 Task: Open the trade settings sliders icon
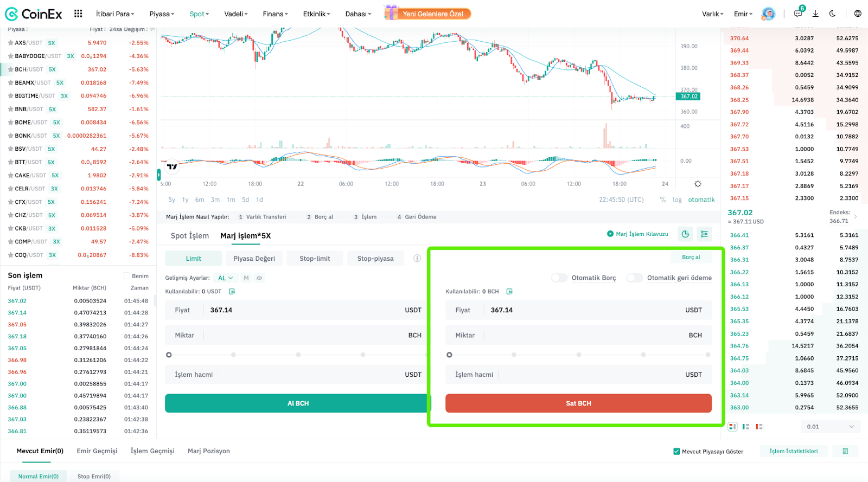(704, 234)
